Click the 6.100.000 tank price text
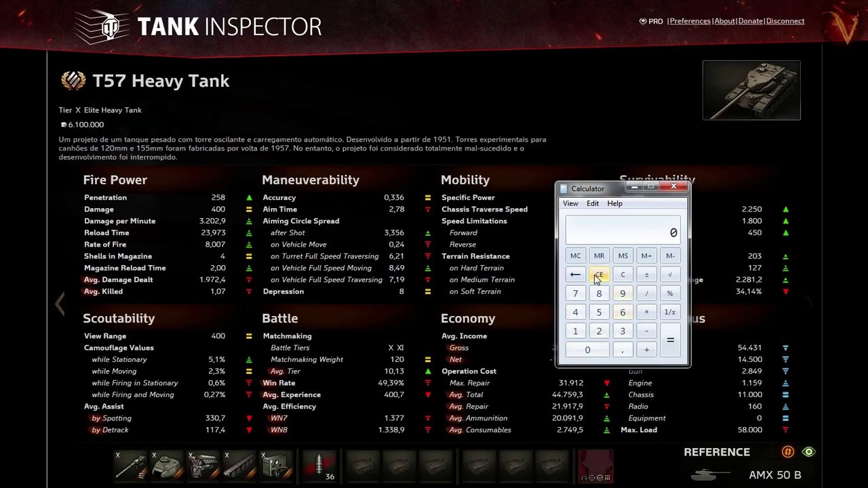868x488 pixels. point(85,125)
